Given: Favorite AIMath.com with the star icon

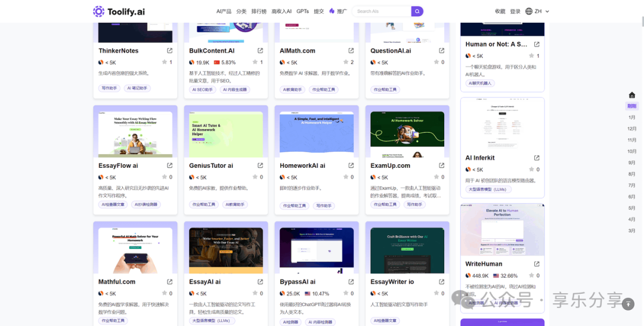Looking at the screenshot, I should pos(346,62).
